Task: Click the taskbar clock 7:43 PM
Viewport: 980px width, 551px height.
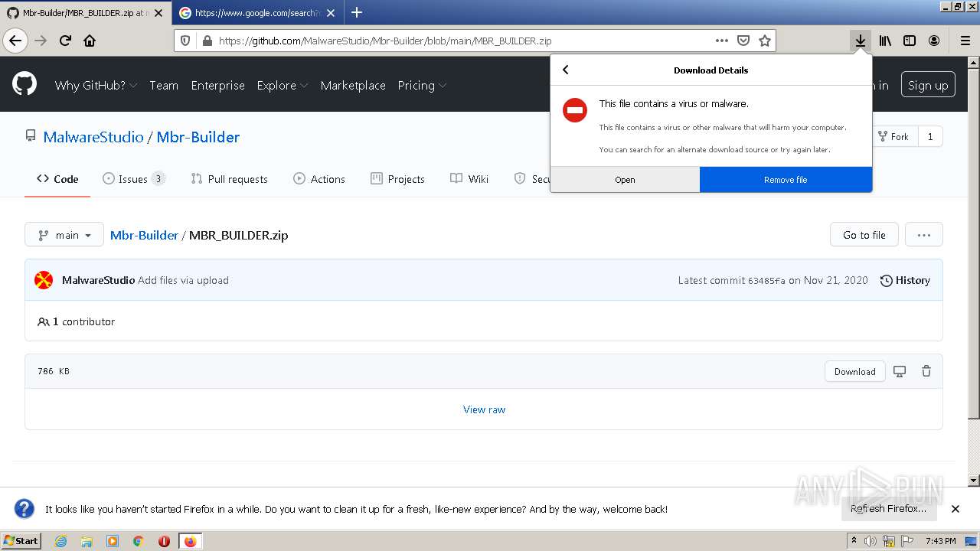Action: [940, 541]
